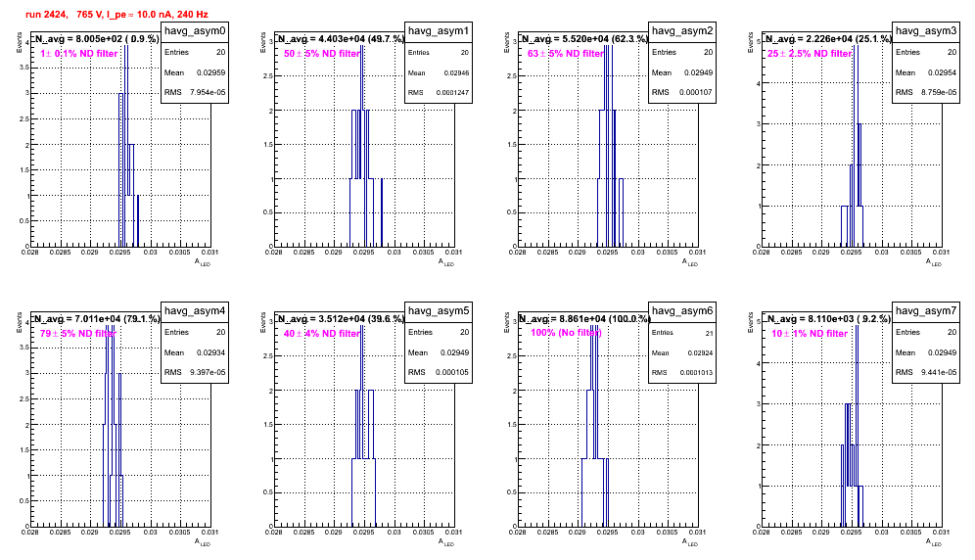
Task: Click the '25 ± 2.5% ND filter' label
Action: [x=809, y=54]
